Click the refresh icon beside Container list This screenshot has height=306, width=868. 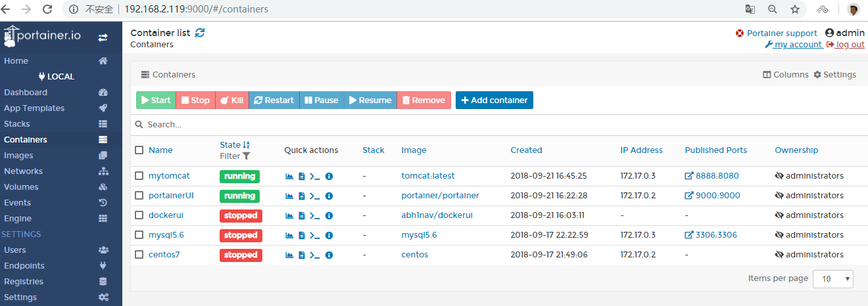200,33
